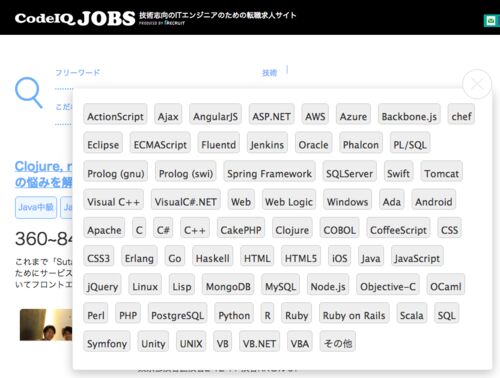Viewport: 500px width, 378px height.
Task: Pick the SQLServer tag
Action: tap(349, 171)
